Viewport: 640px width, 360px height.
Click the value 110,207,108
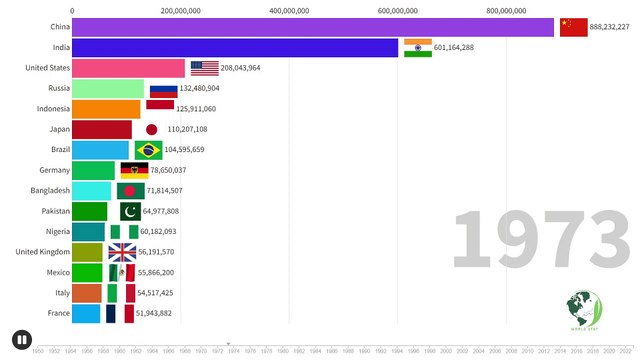point(187,129)
